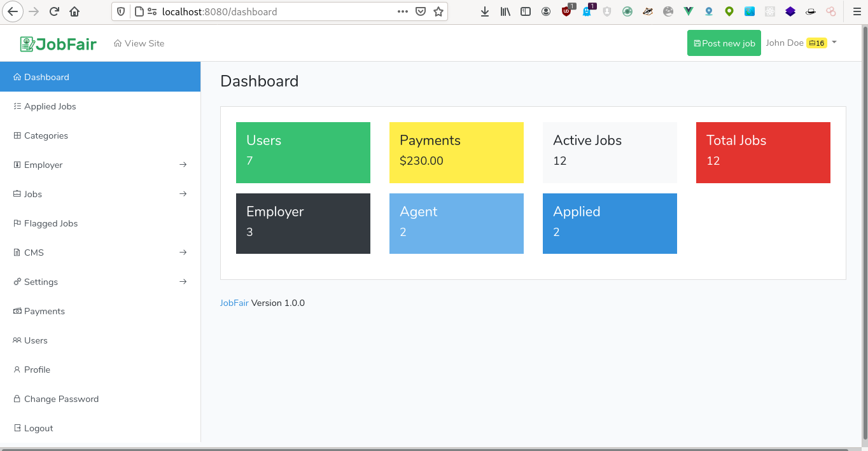Expand the Settings submenu arrow

pyautogui.click(x=183, y=282)
